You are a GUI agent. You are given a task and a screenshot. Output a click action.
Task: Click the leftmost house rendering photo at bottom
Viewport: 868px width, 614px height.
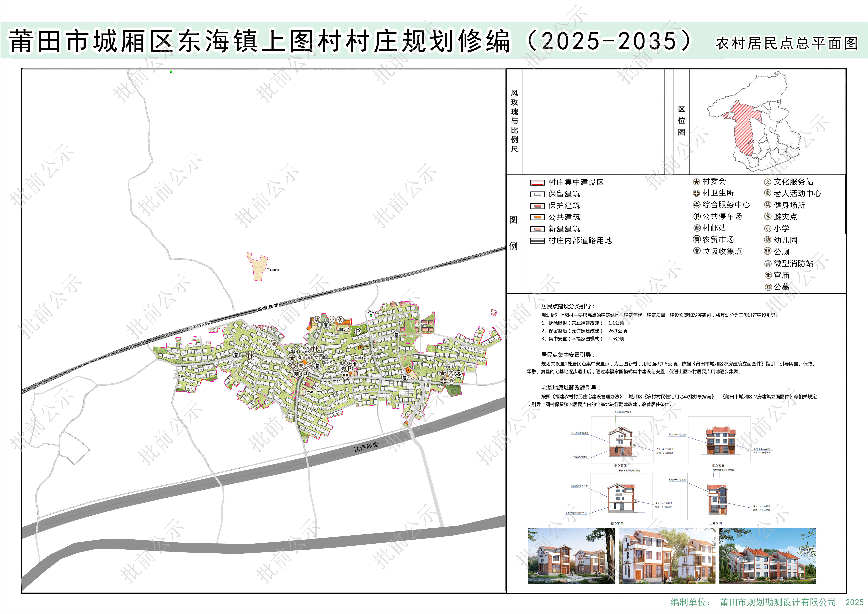(571, 555)
